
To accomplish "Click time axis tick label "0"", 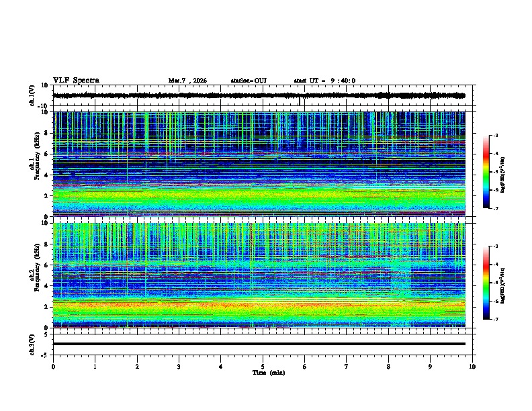I will [53, 367].
